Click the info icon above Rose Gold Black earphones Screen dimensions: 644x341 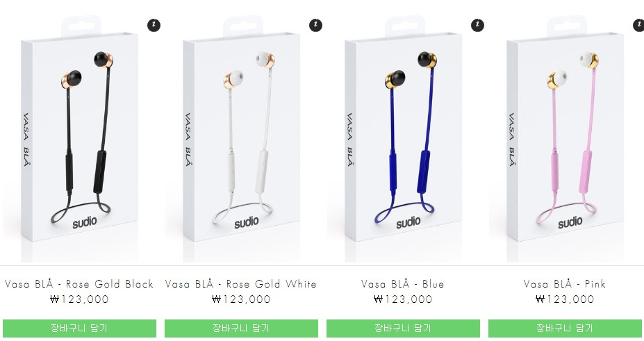[154, 25]
